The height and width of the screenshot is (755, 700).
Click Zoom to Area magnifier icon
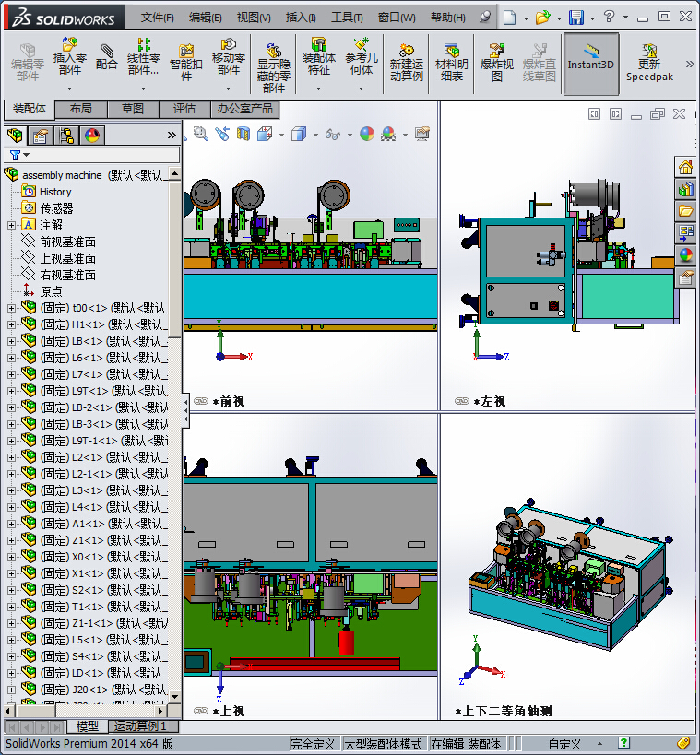click(201, 134)
